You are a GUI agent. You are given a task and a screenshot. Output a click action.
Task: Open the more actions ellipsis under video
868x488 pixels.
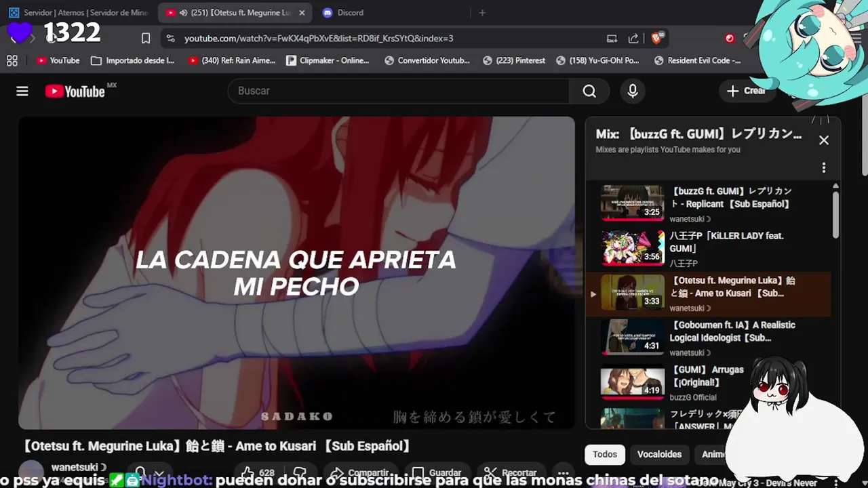click(563, 472)
